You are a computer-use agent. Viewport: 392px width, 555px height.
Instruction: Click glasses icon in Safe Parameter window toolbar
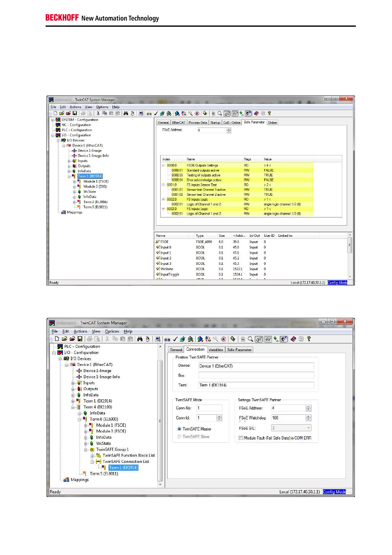[x=234, y=113]
